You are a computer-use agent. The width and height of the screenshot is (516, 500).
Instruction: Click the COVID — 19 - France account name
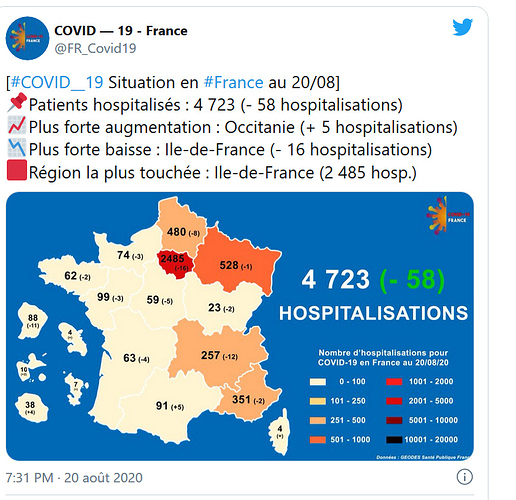pos(121,31)
